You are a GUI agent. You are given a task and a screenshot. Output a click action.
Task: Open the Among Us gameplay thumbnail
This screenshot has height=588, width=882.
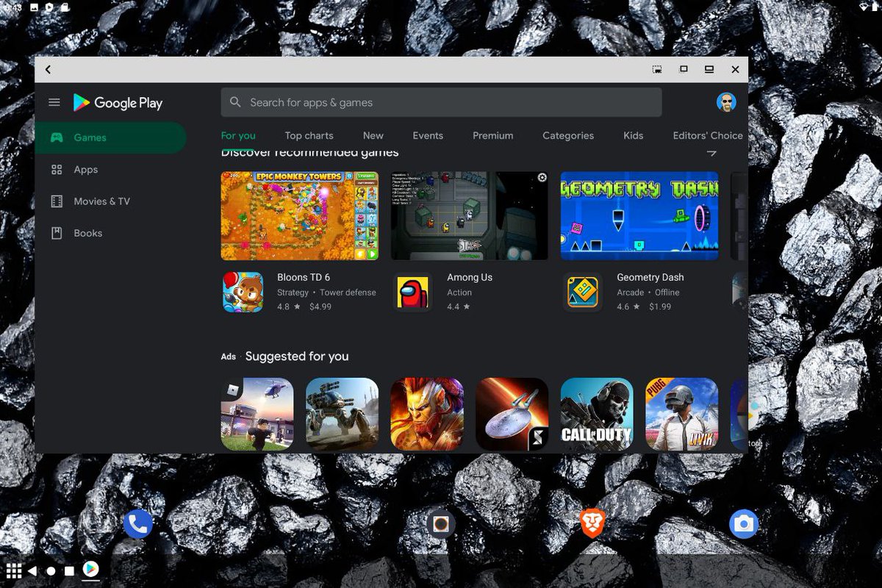470,215
